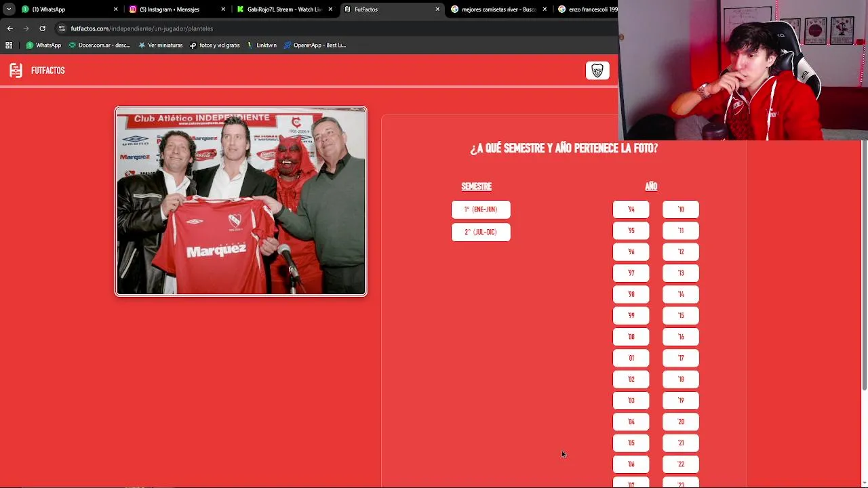868x488 pixels.
Task: Choose year '15
Action: tap(681, 315)
